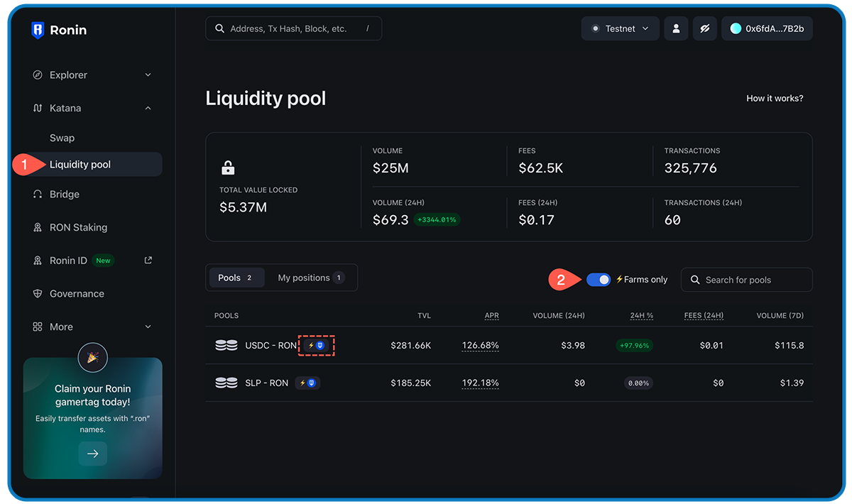Image resolution: width=852 pixels, height=504 pixels.
Task: Click the 192.18% APR value
Action: click(x=480, y=383)
